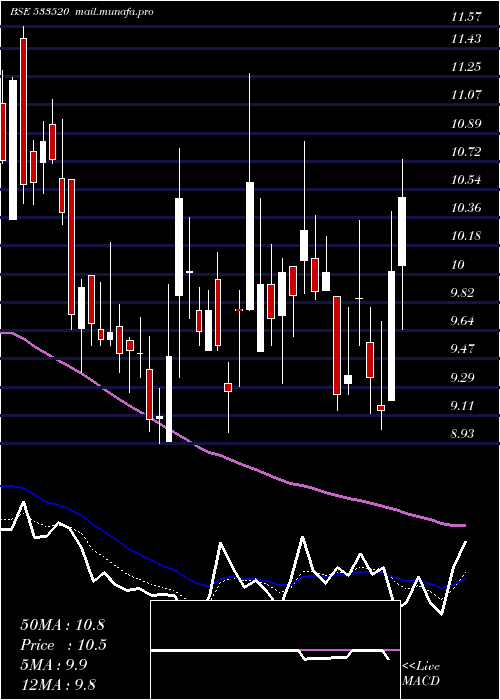The width and height of the screenshot is (500, 700).
Task: Click the 12MA : 9.8 readout
Action: 58,685
